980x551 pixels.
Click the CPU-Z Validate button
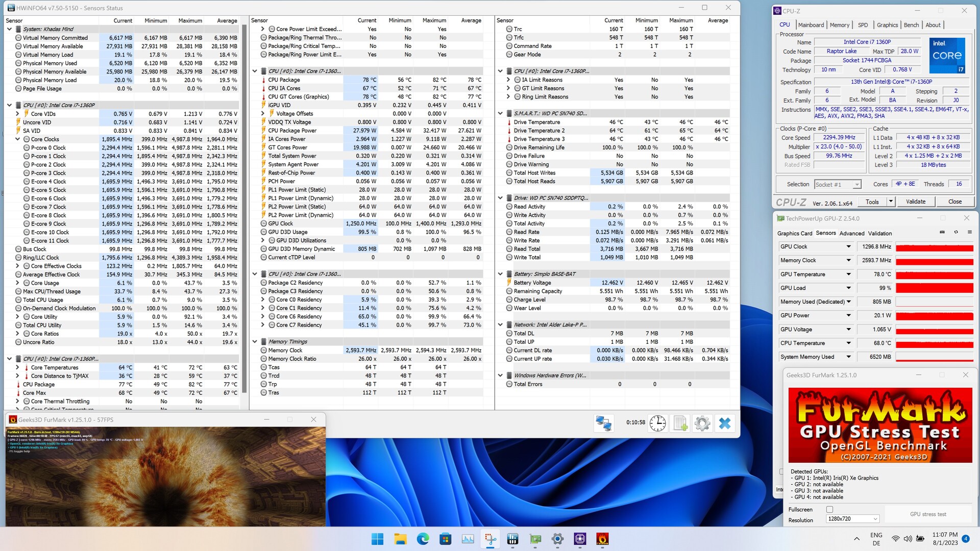pyautogui.click(x=915, y=202)
